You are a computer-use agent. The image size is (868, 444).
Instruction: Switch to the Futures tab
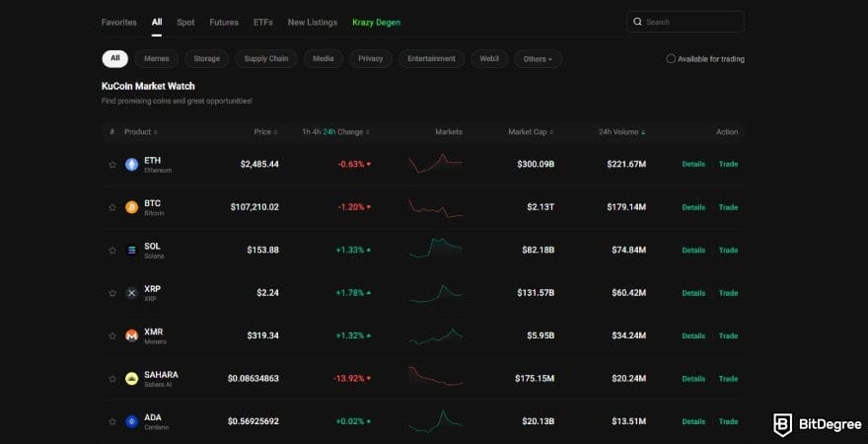[224, 22]
